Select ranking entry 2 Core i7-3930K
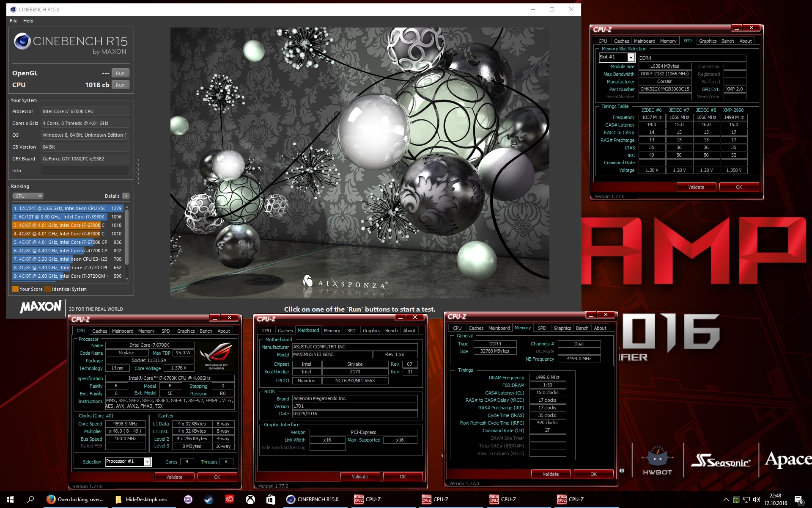 67,217
